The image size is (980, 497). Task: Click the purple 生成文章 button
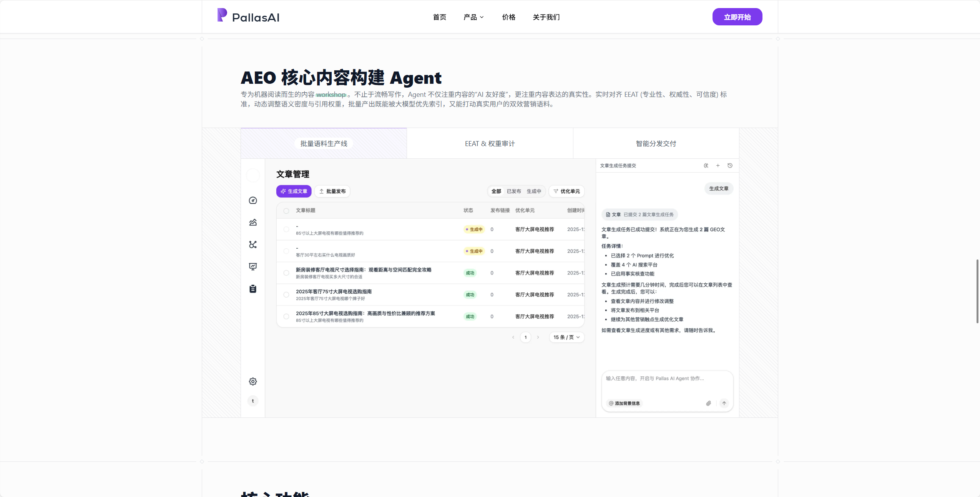click(x=294, y=191)
